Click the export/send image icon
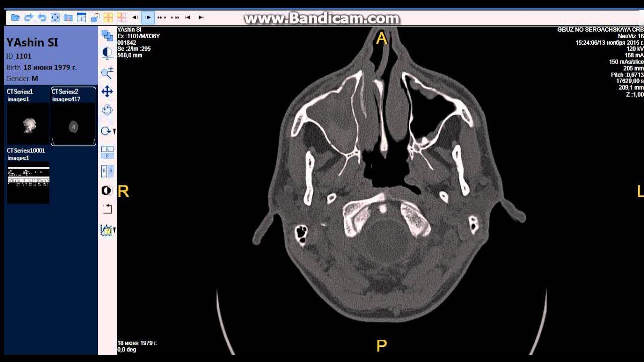The height and width of the screenshot is (362, 644). pos(94,18)
